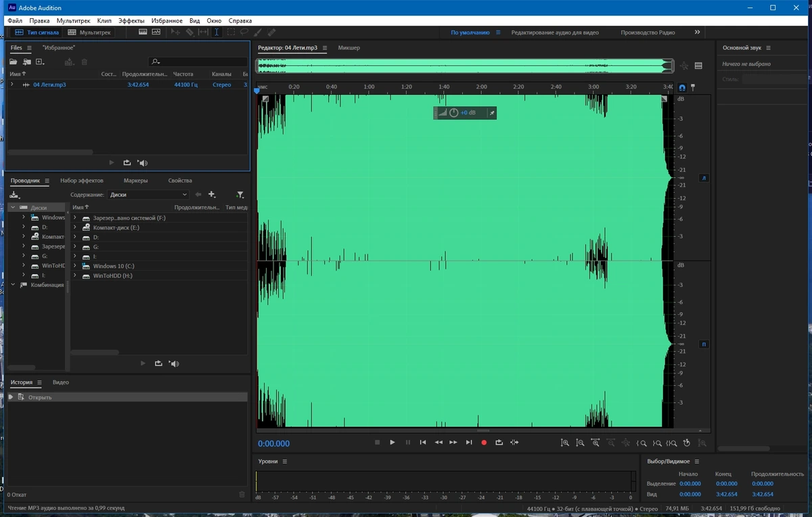This screenshot has width=812, height=517.
Task: Click the Rewind button
Action: coord(438,443)
